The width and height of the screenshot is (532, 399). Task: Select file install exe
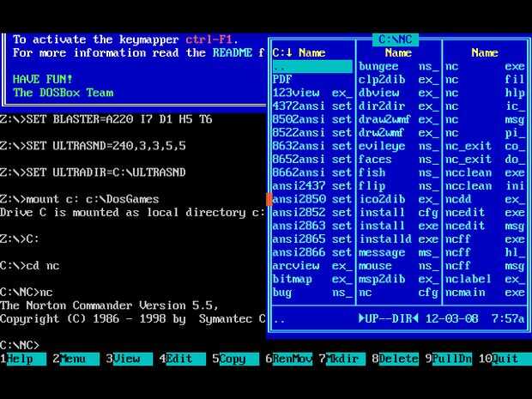(399, 226)
